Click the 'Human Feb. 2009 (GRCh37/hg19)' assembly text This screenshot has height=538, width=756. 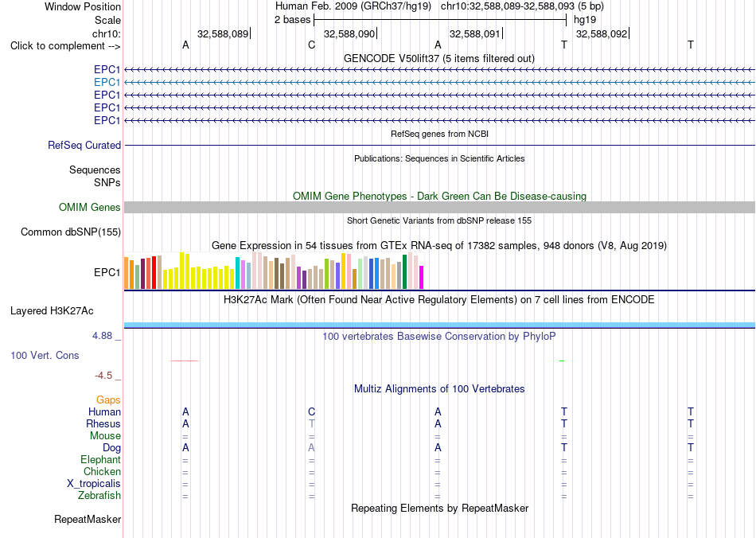click(353, 6)
